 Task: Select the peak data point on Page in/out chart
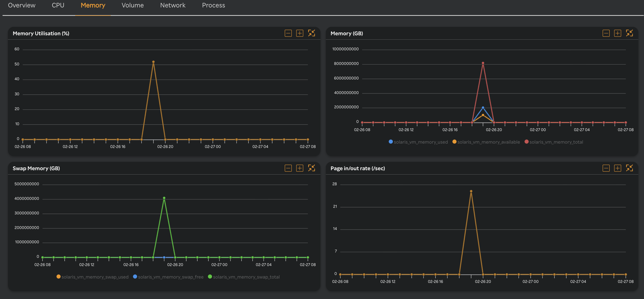tap(471, 190)
